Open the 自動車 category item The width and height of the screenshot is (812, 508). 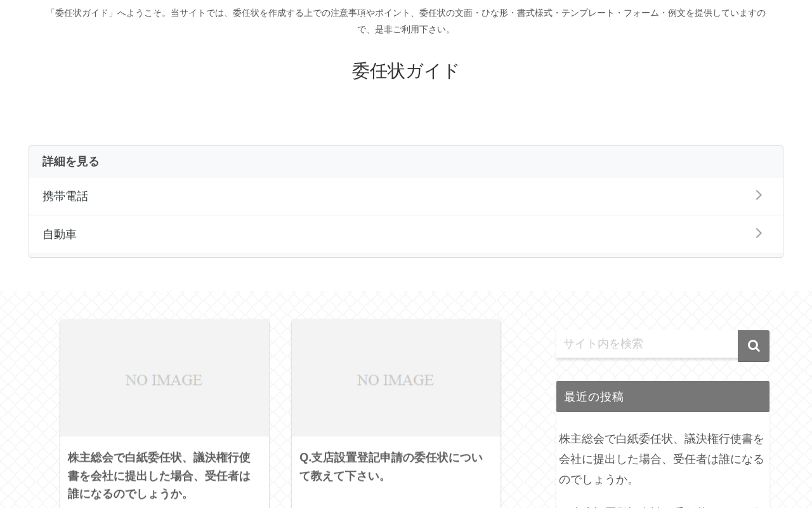pos(406,234)
